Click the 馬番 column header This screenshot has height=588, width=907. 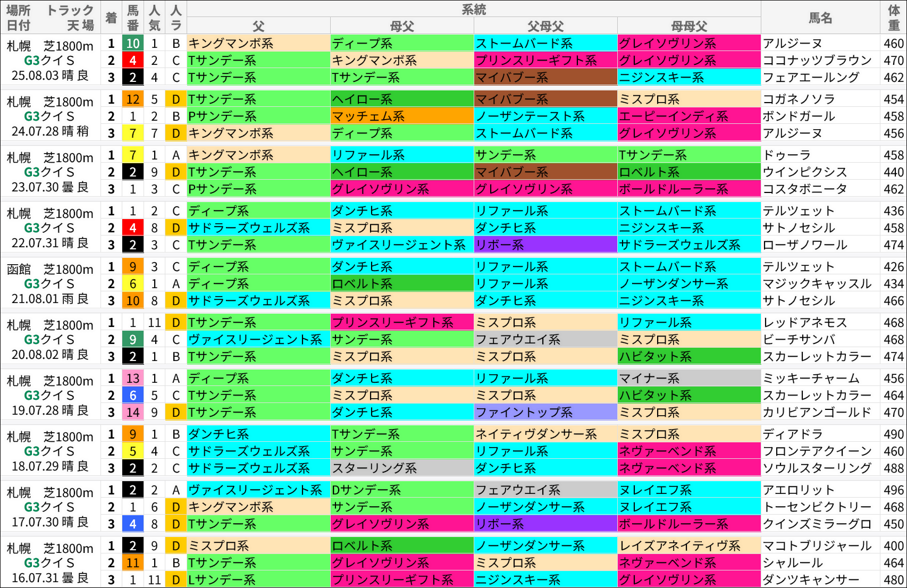(x=133, y=18)
